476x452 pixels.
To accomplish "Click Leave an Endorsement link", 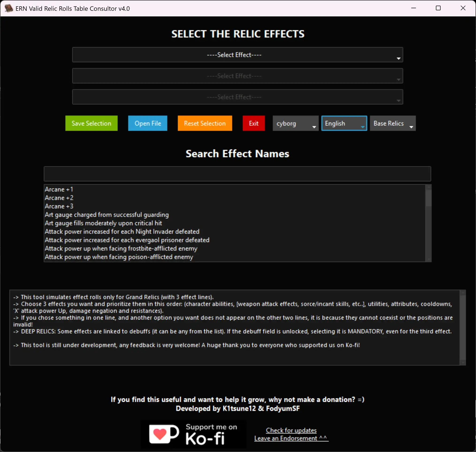I will click(291, 438).
